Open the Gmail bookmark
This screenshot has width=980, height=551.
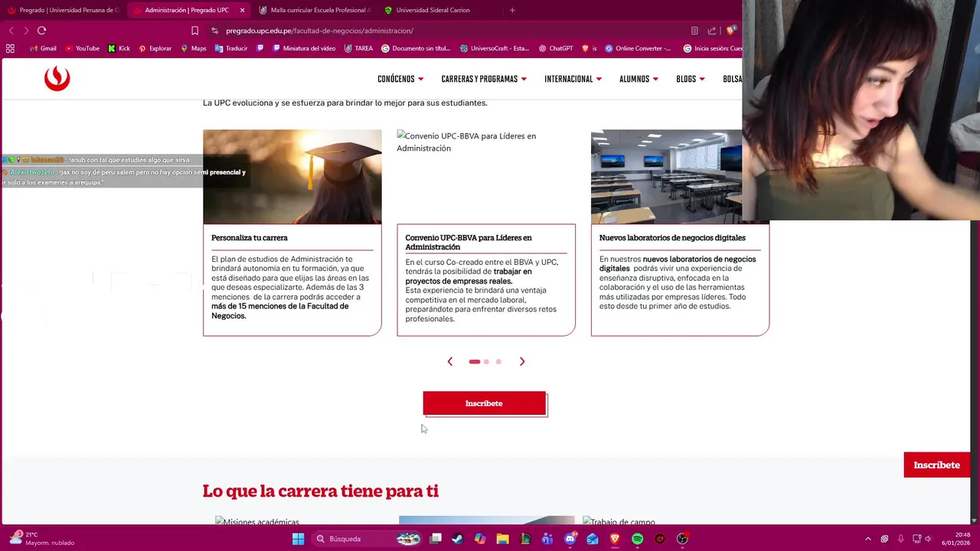tap(43, 48)
